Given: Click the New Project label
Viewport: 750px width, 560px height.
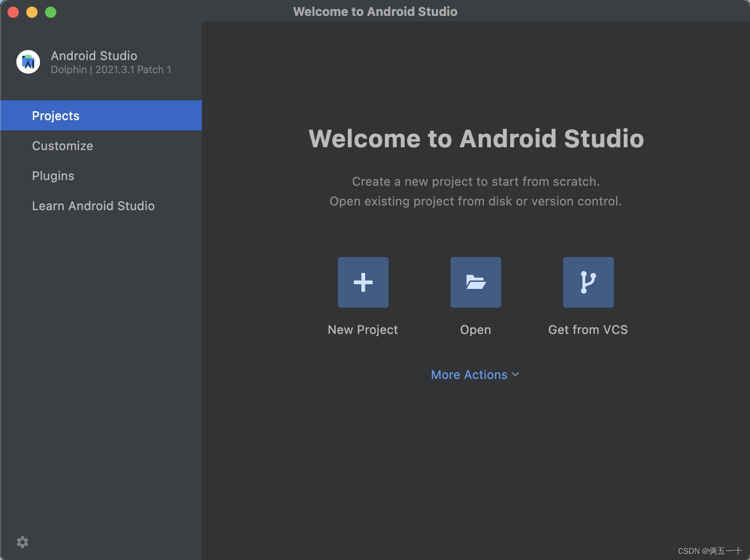Looking at the screenshot, I should [363, 330].
